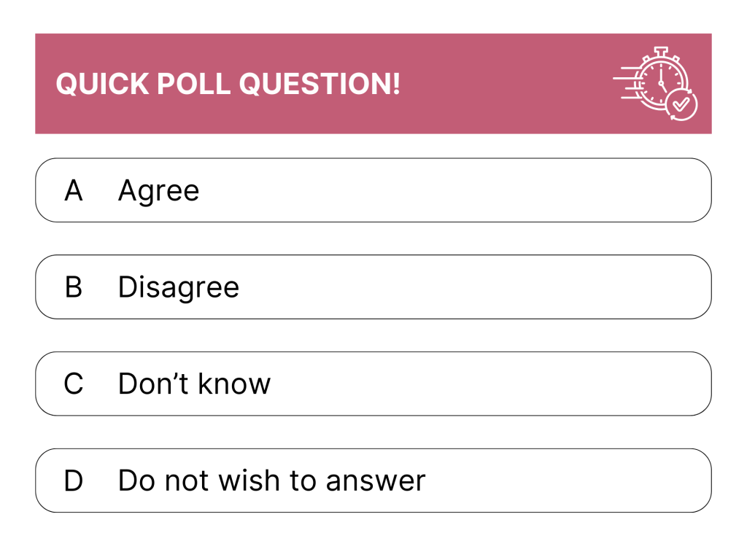This screenshot has width=747, height=560.
Task: Pick the "Don't know" answer text
Action: 194,384
